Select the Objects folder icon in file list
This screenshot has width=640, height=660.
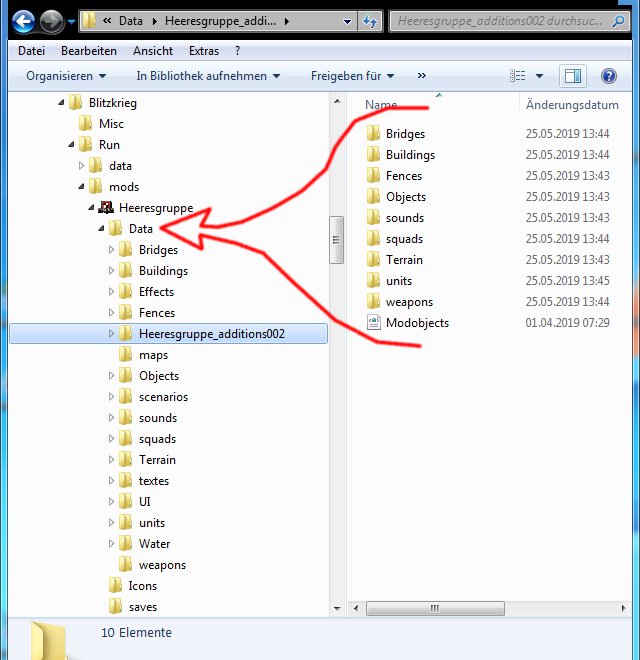click(373, 197)
